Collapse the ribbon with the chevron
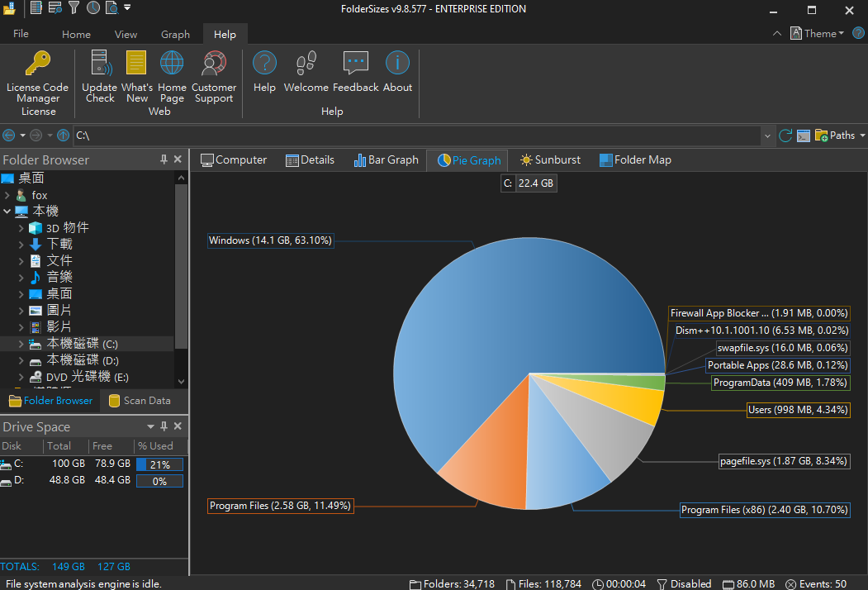This screenshot has width=868, height=590. [777, 33]
